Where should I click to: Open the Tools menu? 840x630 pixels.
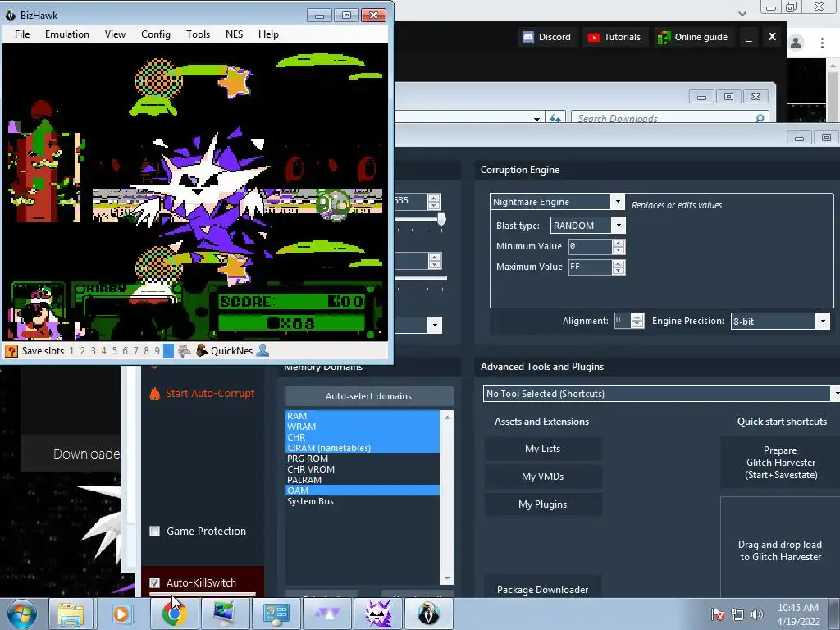(198, 34)
